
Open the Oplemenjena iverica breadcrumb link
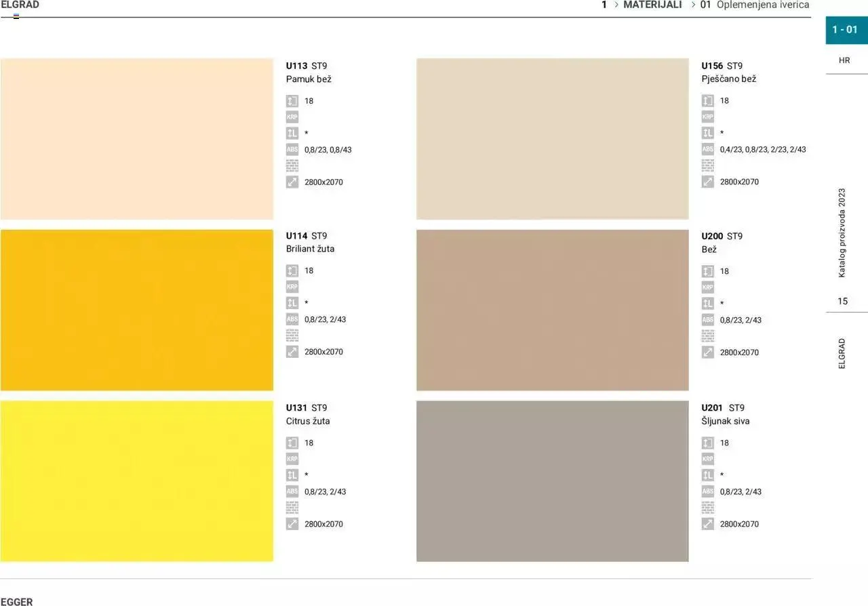pyautogui.click(x=763, y=5)
